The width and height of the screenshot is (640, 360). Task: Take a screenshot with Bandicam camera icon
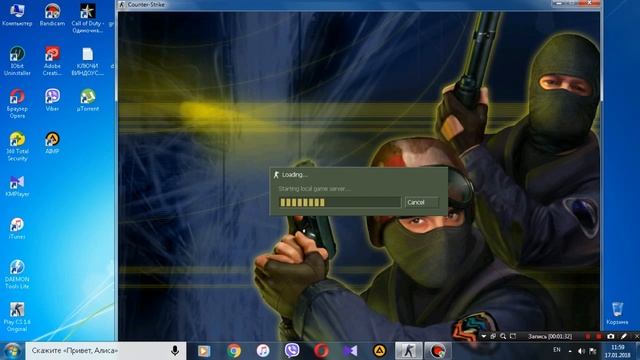[611, 336]
